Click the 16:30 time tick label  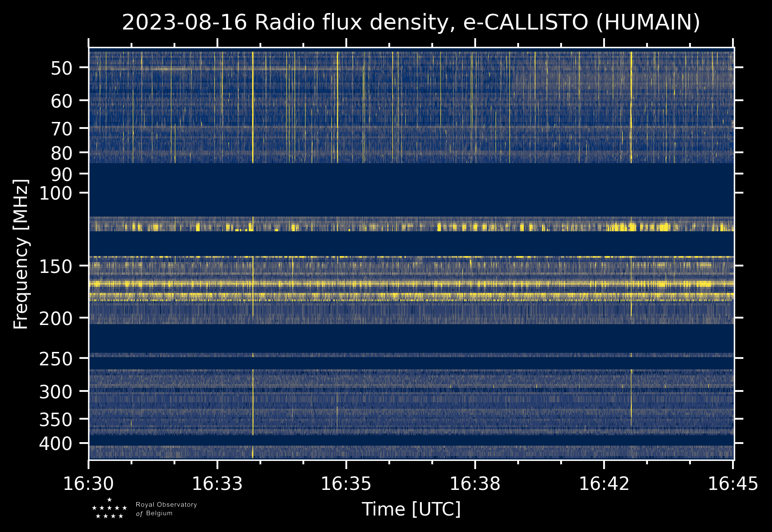click(89, 483)
